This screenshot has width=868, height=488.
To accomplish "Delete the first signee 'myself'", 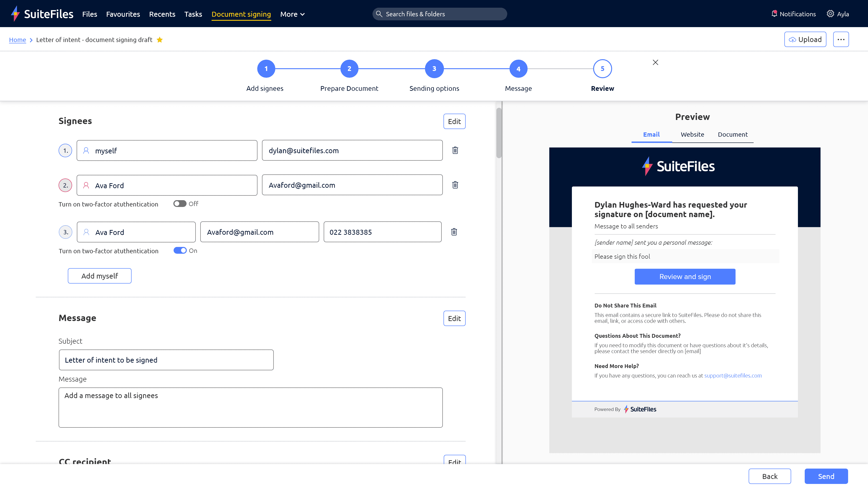I will [455, 150].
